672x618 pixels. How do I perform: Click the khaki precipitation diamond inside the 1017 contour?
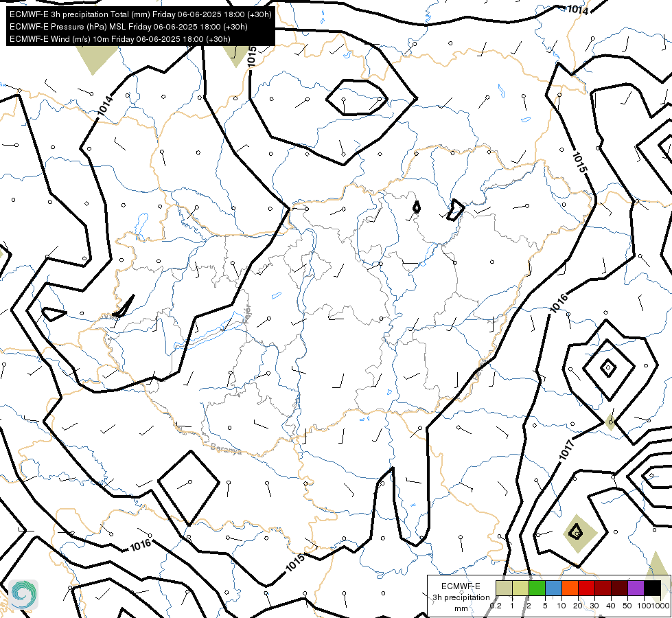[x=579, y=534]
